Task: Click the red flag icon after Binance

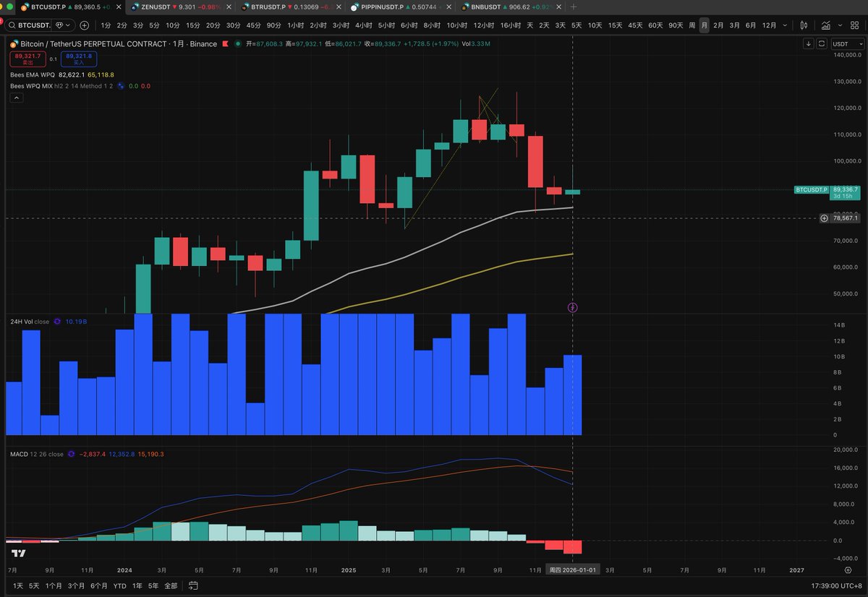Action: [x=226, y=44]
